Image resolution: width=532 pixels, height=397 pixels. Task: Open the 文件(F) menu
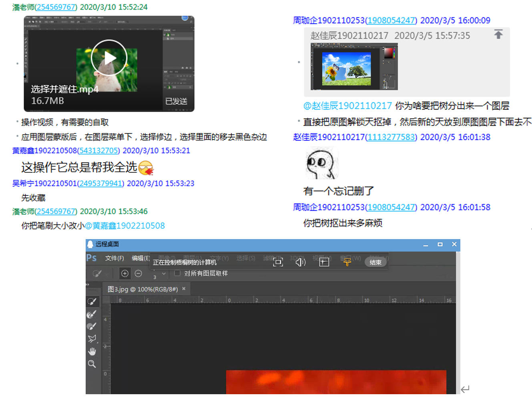coord(114,258)
